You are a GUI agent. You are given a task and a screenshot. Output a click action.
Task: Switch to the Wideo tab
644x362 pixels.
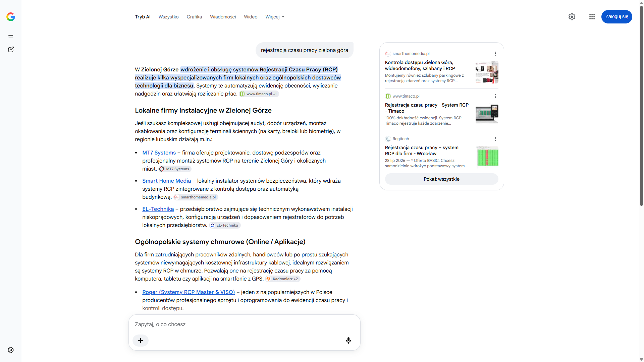[x=251, y=17]
